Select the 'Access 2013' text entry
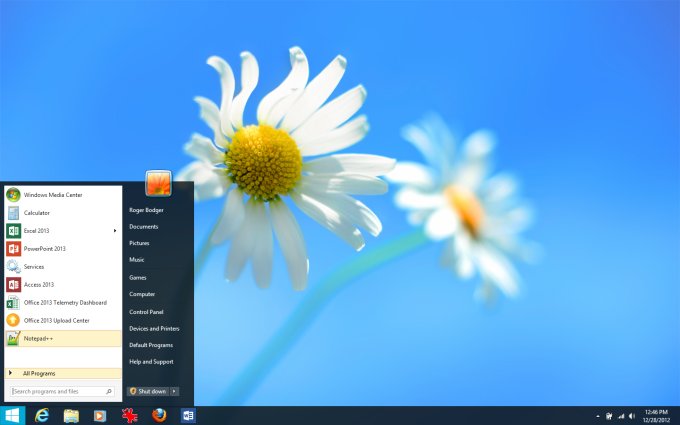Viewport: 680px width, 425px height. [39, 285]
